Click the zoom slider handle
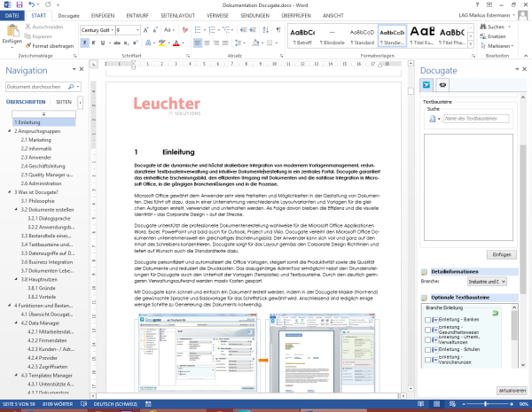532x412 pixels. [486, 404]
